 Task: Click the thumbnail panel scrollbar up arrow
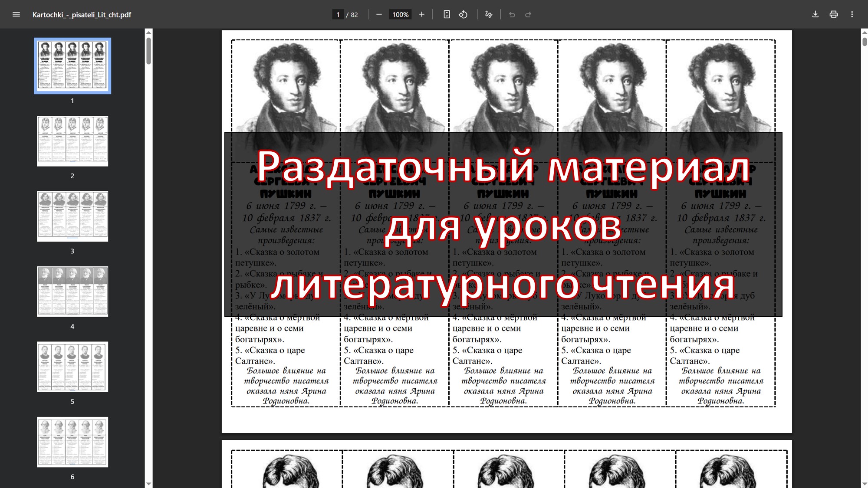pos(148,33)
